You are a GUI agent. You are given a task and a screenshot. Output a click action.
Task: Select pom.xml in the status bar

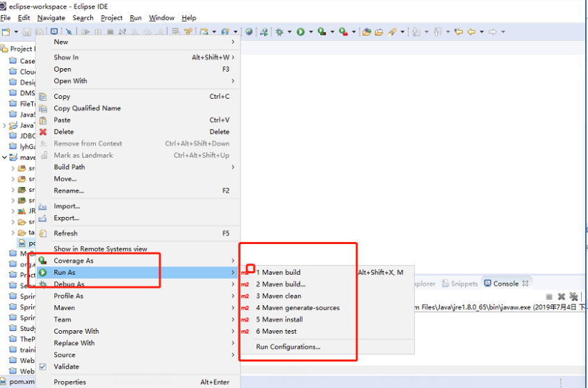pyautogui.click(x=17, y=382)
